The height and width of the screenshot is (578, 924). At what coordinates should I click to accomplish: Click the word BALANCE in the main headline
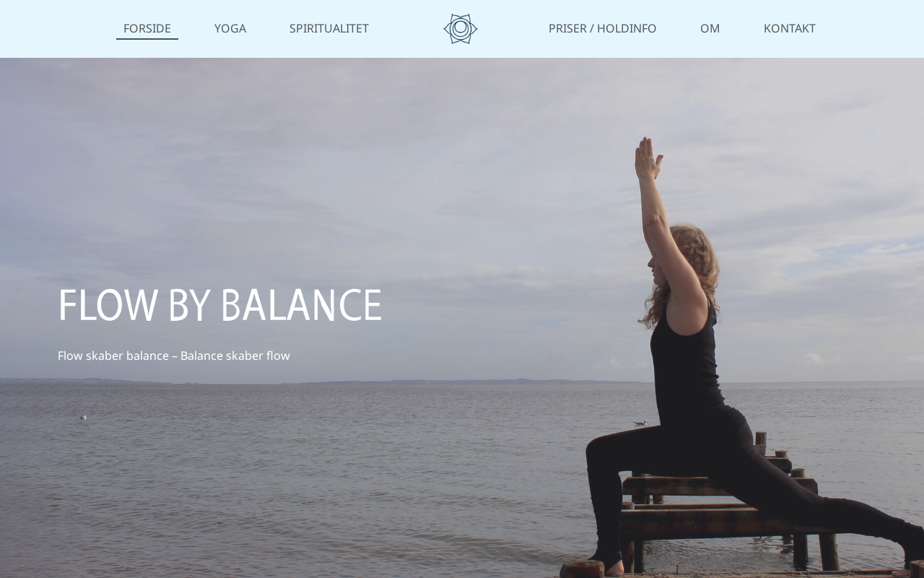click(301, 305)
